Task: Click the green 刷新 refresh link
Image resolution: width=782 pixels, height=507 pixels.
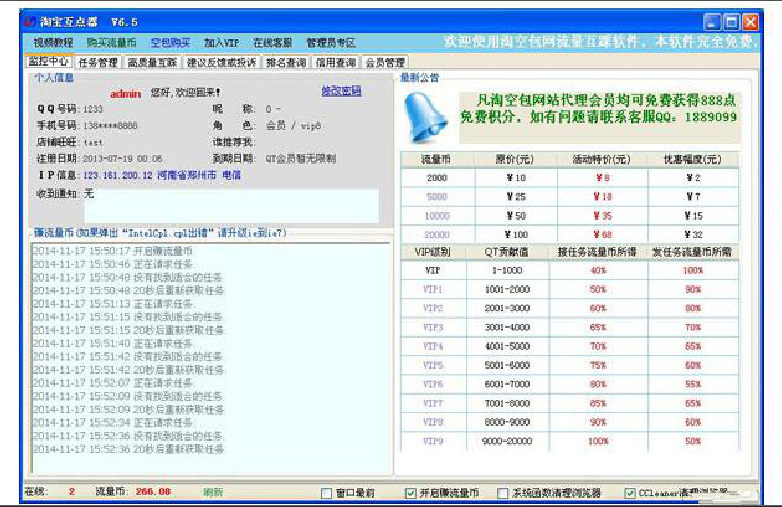Action: coord(213,492)
